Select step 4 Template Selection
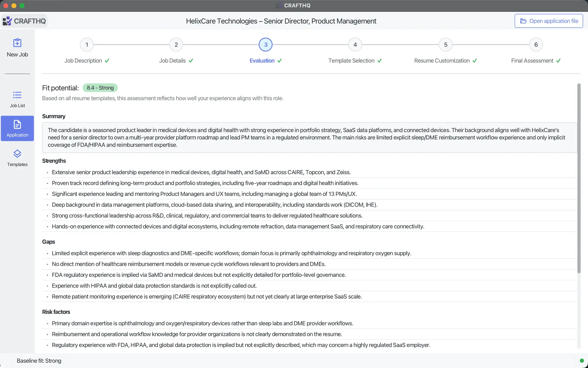The height and width of the screenshot is (368, 588). click(355, 45)
